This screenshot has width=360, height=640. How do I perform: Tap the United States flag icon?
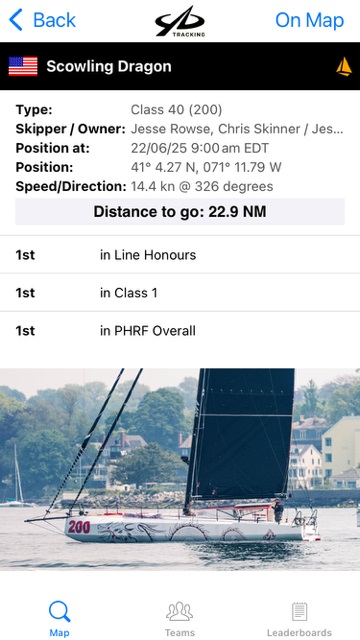pos(23,66)
